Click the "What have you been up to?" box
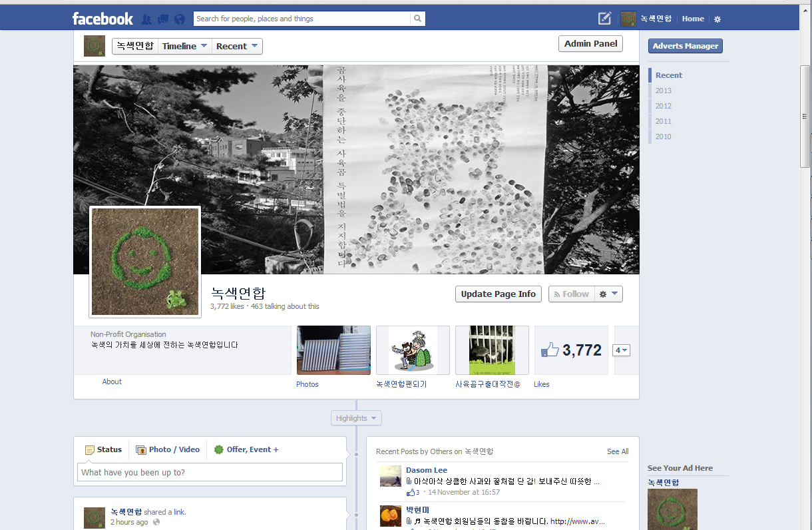The image size is (812, 530). tap(210, 472)
